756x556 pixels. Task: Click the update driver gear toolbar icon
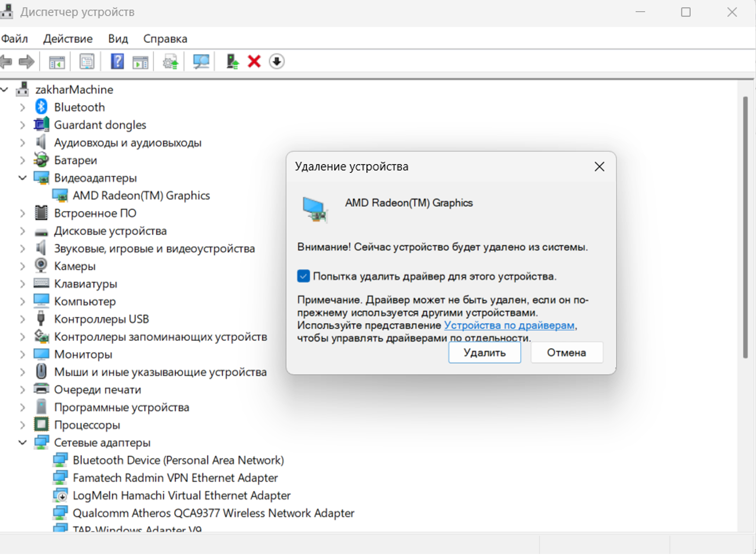(x=170, y=62)
